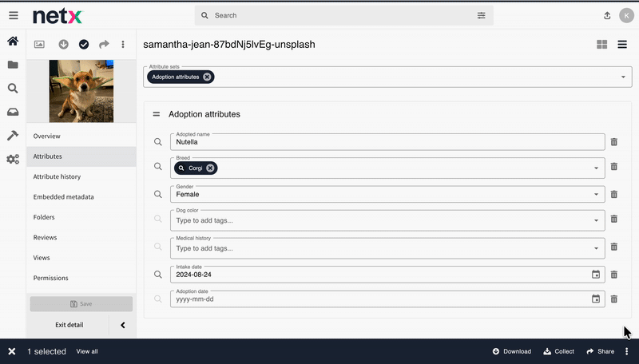The height and width of the screenshot is (364, 639).
Task: Open the hamburger main menu
Action: [13, 16]
